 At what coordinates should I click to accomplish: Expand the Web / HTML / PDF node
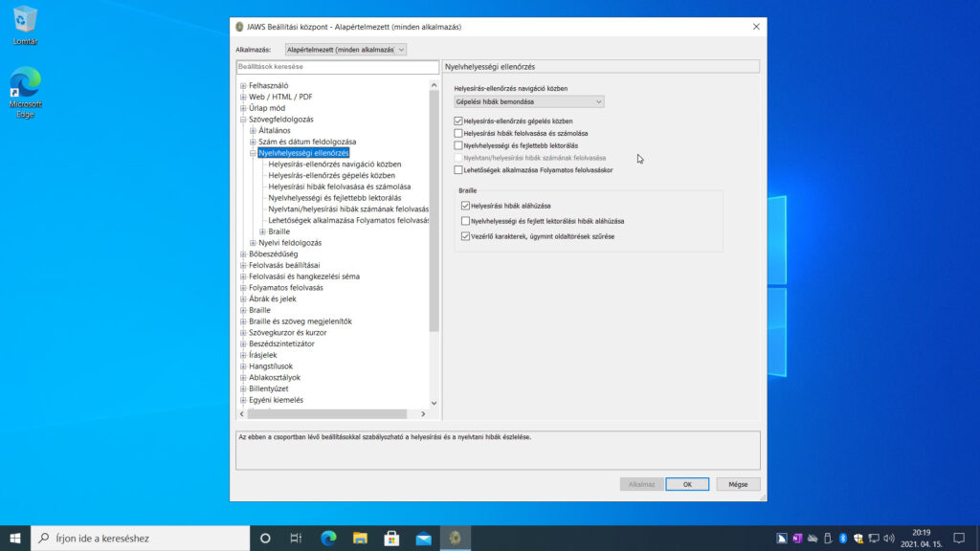[x=243, y=97]
